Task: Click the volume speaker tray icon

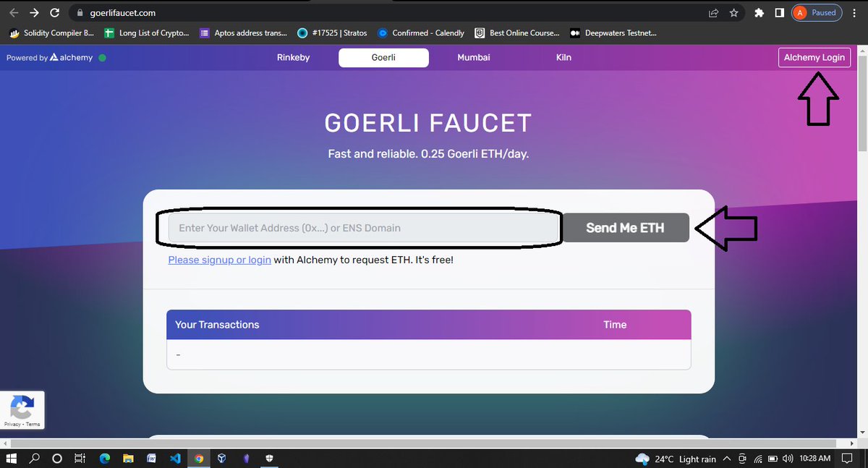Action: coord(788,459)
